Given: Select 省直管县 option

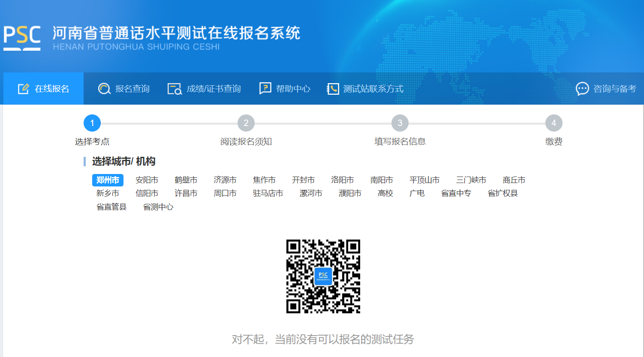Looking at the screenshot, I should [x=111, y=207].
